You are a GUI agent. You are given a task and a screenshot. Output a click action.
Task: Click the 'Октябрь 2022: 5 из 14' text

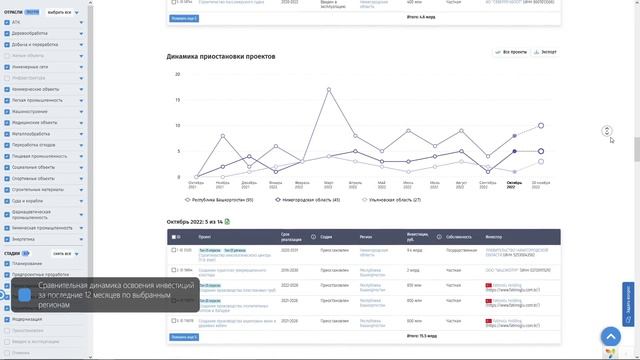pyautogui.click(x=195, y=222)
